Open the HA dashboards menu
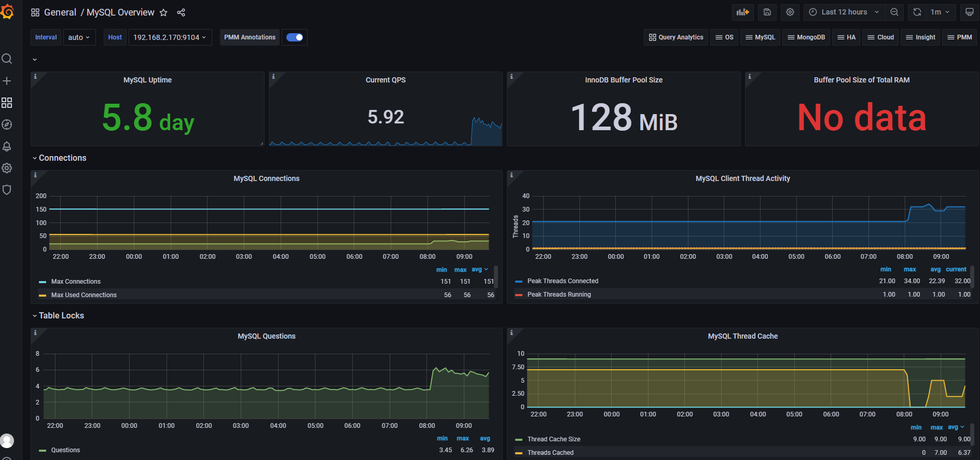The image size is (980, 460). tap(846, 37)
